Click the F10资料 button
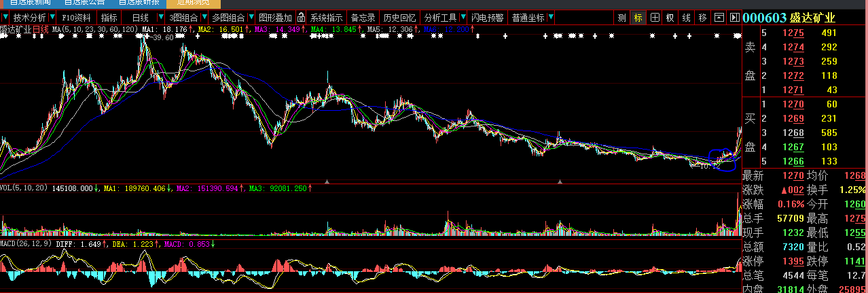 tap(76, 18)
